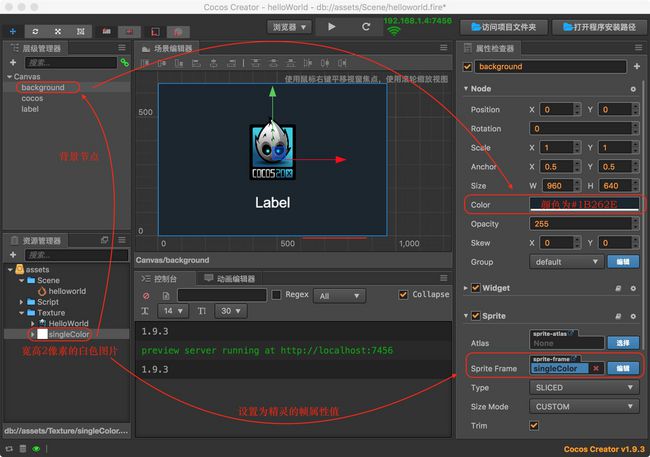Click the play preview button
The image size is (650, 457).
(x=332, y=27)
